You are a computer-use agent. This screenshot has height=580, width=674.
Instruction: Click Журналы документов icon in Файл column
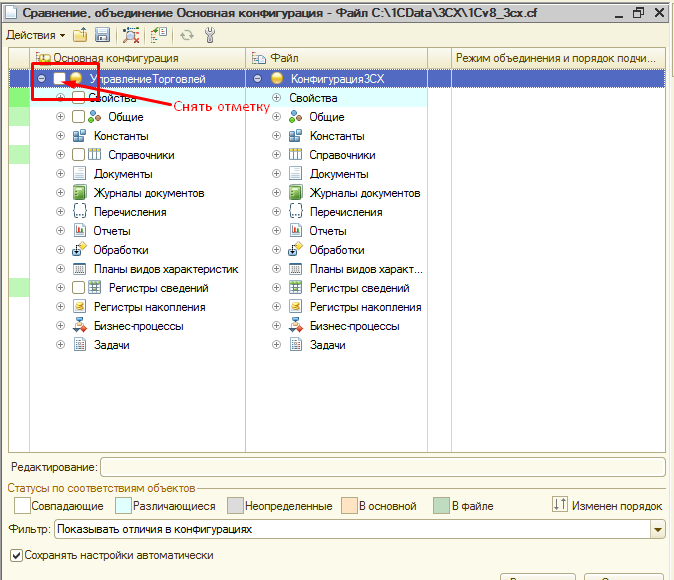(296, 193)
